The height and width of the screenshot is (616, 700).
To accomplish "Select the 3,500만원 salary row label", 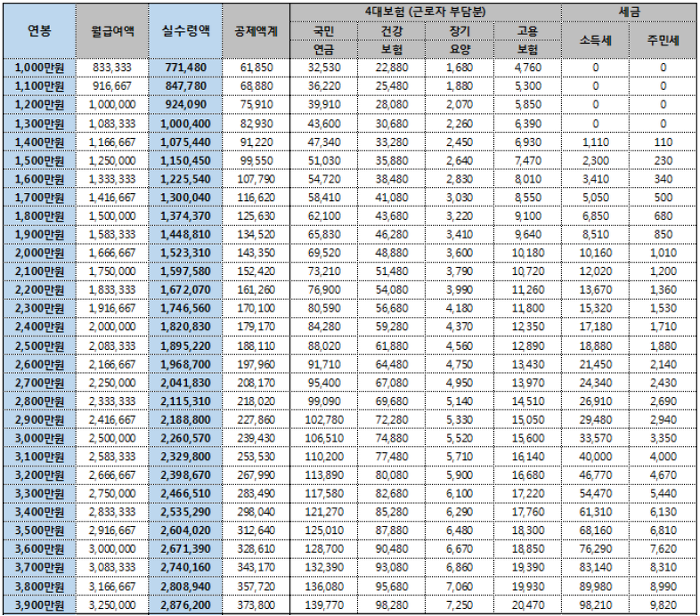I will pyautogui.click(x=40, y=531).
